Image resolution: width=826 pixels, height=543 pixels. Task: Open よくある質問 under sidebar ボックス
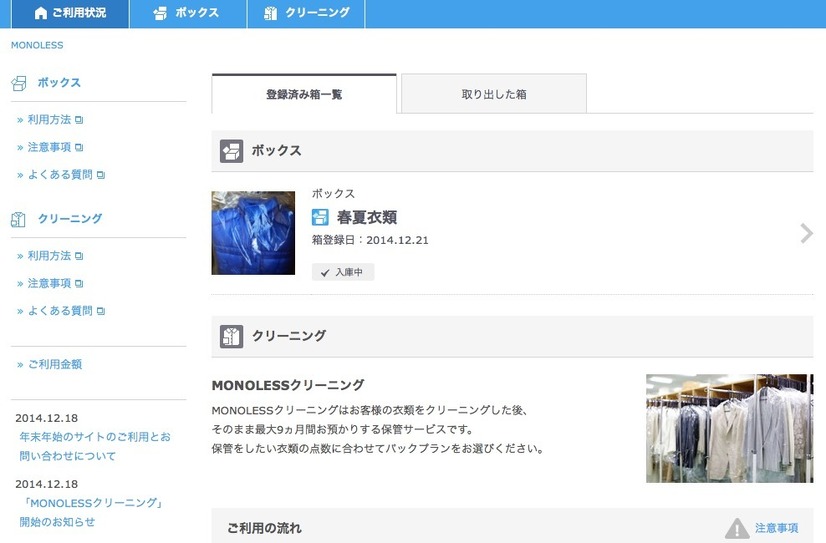tap(60, 174)
